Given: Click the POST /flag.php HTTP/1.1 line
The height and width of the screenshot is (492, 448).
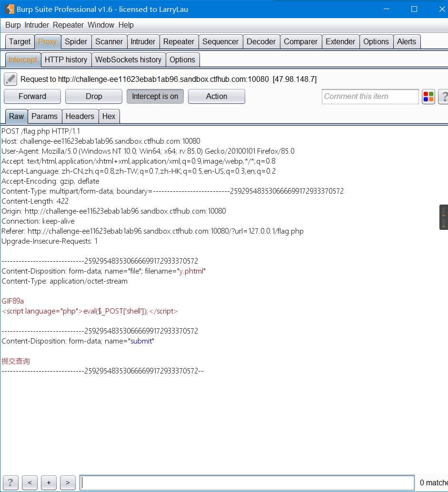Looking at the screenshot, I should (41, 131).
